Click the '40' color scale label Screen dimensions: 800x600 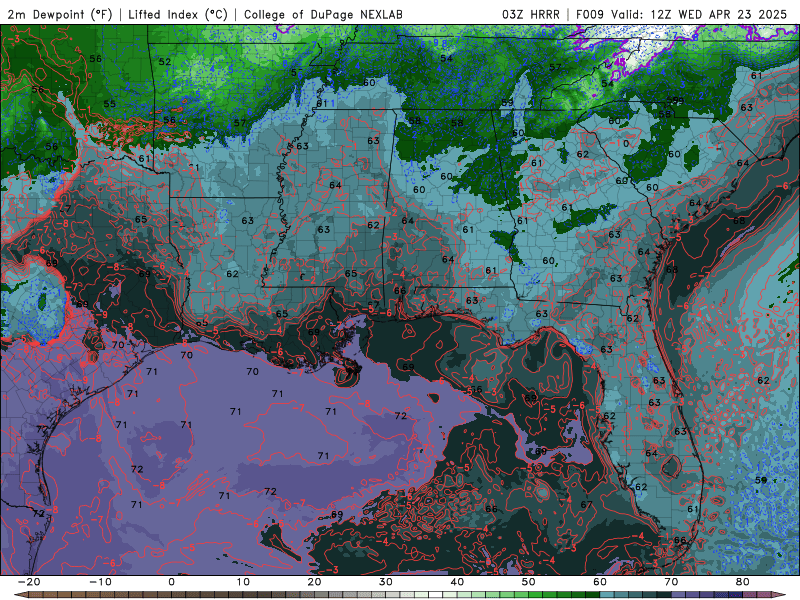pyautogui.click(x=457, y=582)
